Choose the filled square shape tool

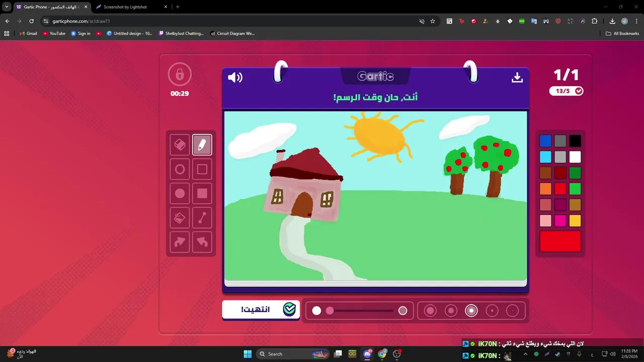coord(202,194)
